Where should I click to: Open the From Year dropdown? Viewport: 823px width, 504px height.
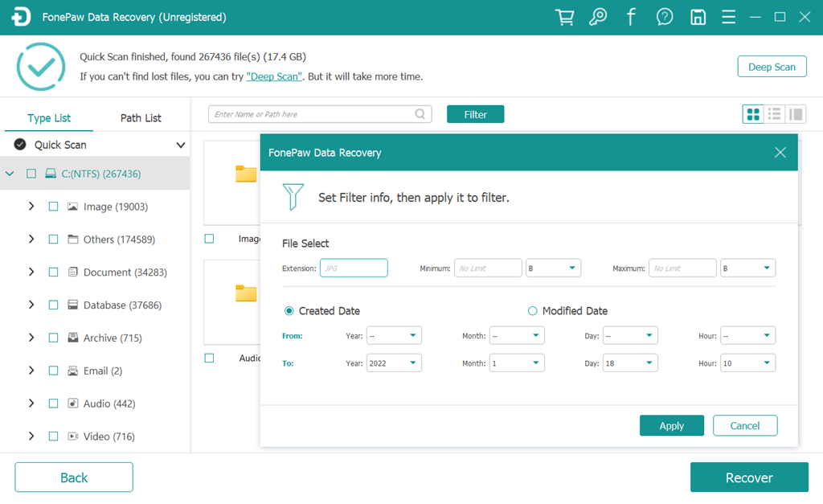[394, 335]
